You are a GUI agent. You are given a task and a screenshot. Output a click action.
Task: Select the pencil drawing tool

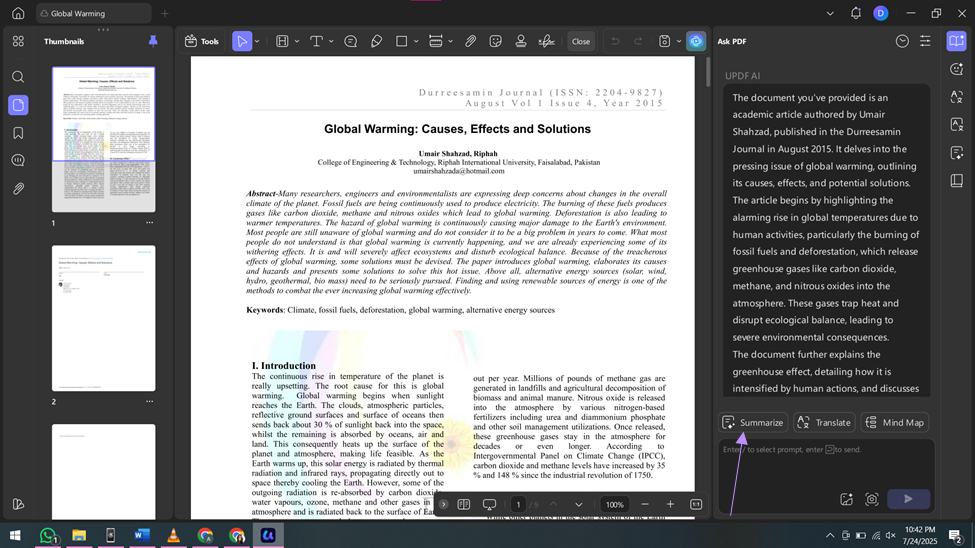pos(376,42)
